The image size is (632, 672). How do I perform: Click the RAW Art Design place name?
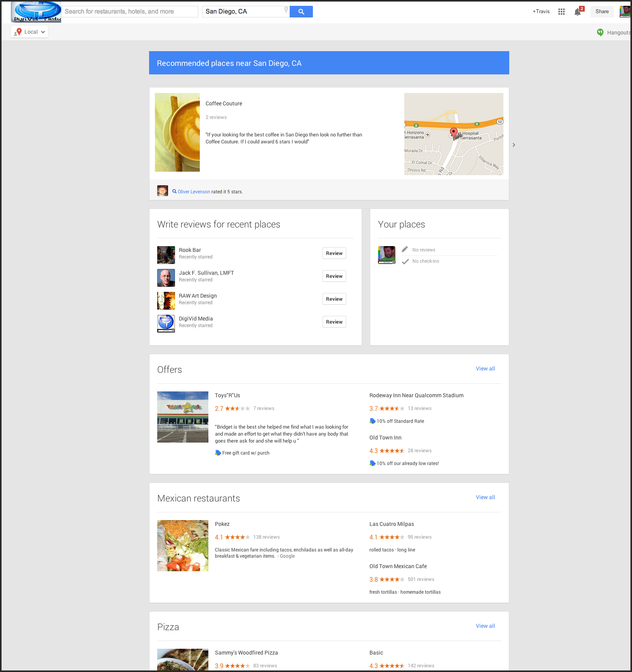[198, 296]
